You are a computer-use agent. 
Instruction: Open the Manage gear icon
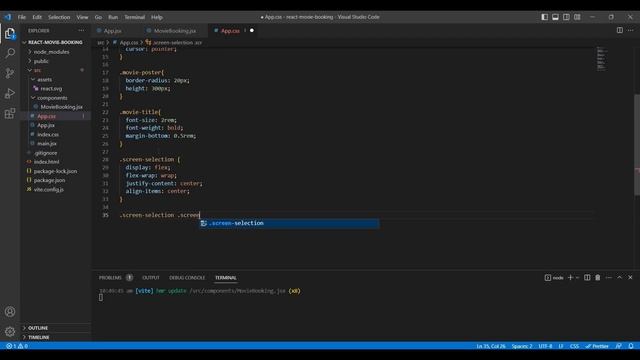point(10,331)
